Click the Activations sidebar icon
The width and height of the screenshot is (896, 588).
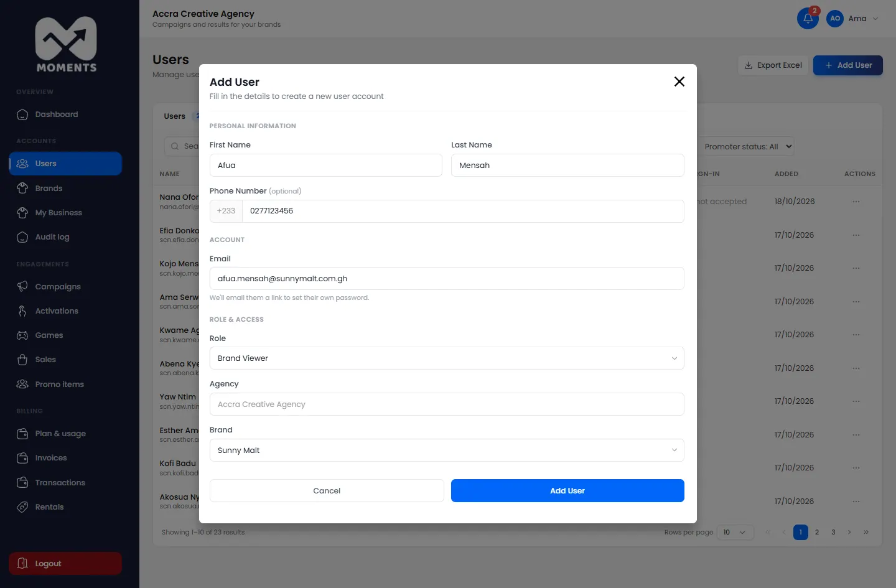pyautogui.click(x=22, y=311)
